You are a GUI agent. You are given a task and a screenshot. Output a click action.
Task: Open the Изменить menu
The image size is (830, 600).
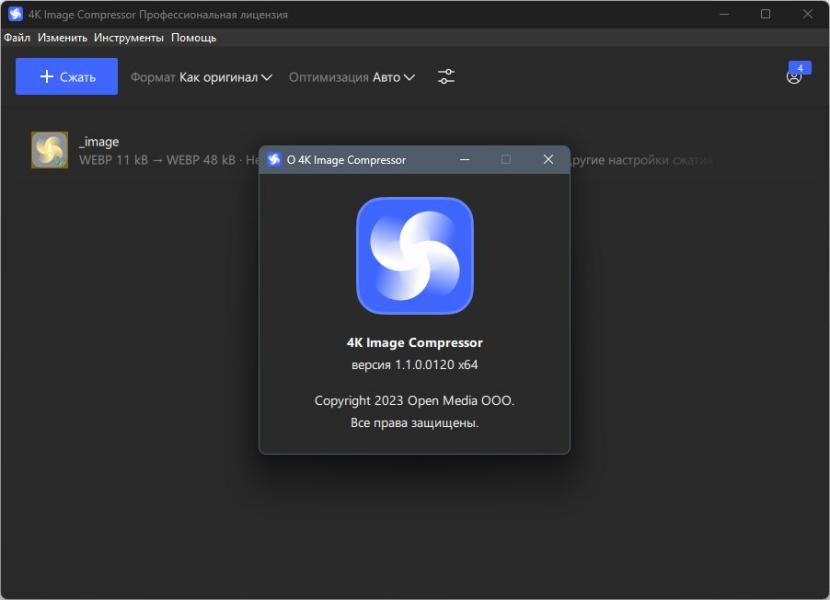click(x=62, y=38)
